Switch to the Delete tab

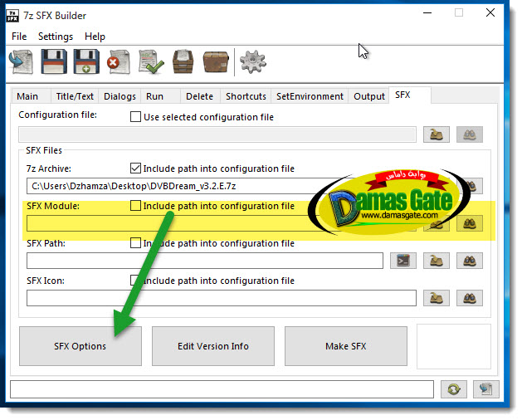point(199,96)
